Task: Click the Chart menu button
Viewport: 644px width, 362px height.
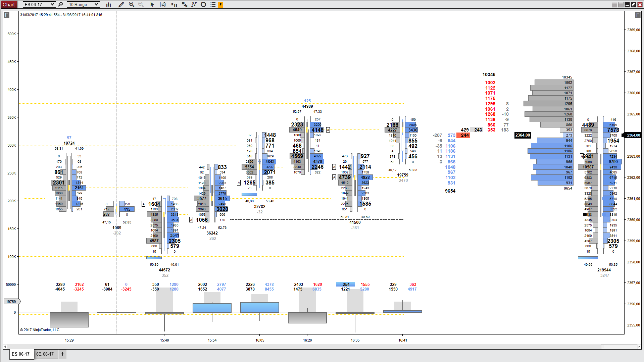Action: click(x=9, y=4)
